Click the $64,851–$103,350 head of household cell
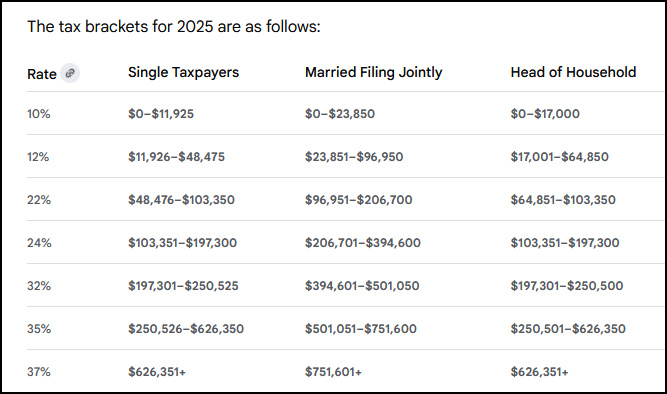The image size is (667, 394). (x=563, y=200)
